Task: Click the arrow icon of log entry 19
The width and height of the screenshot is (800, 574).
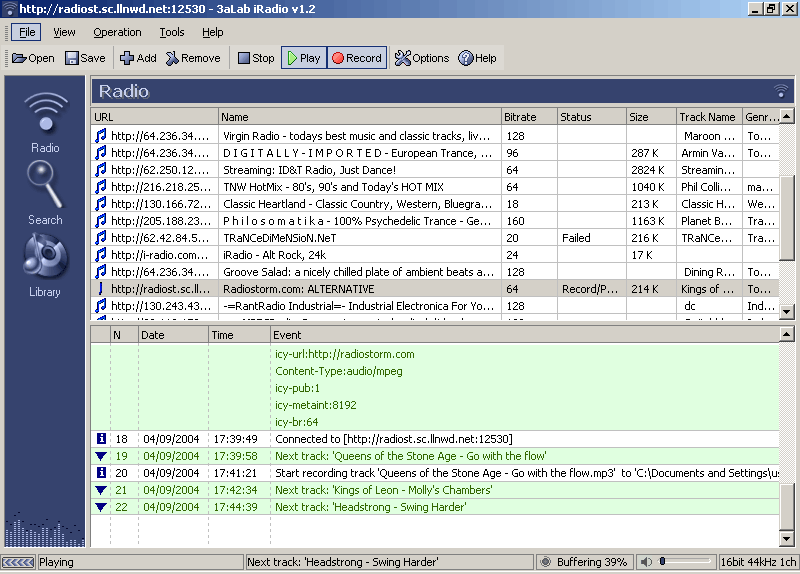Action: (101, 456)
